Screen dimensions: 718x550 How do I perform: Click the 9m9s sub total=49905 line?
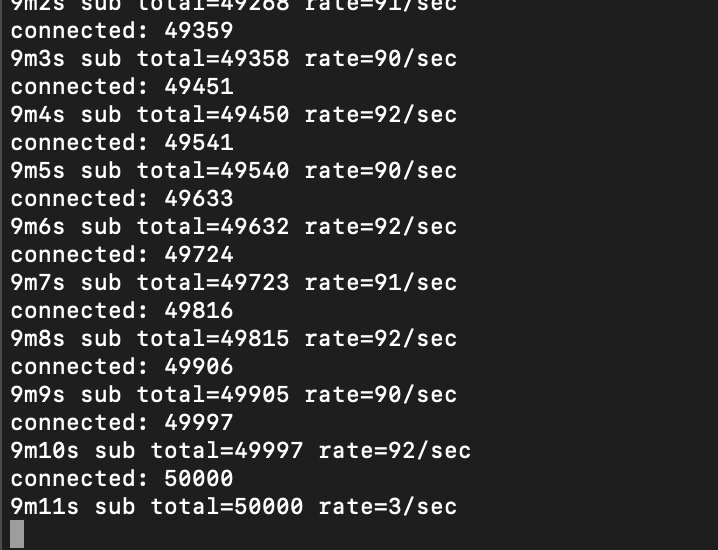pyautogui.click(x=234, y=395)
